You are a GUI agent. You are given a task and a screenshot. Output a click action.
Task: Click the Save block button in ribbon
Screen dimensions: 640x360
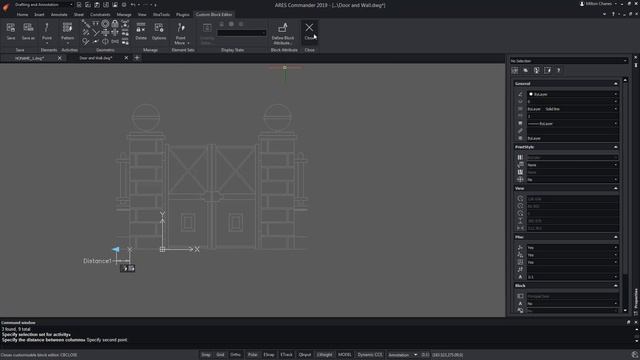(11, 31)
